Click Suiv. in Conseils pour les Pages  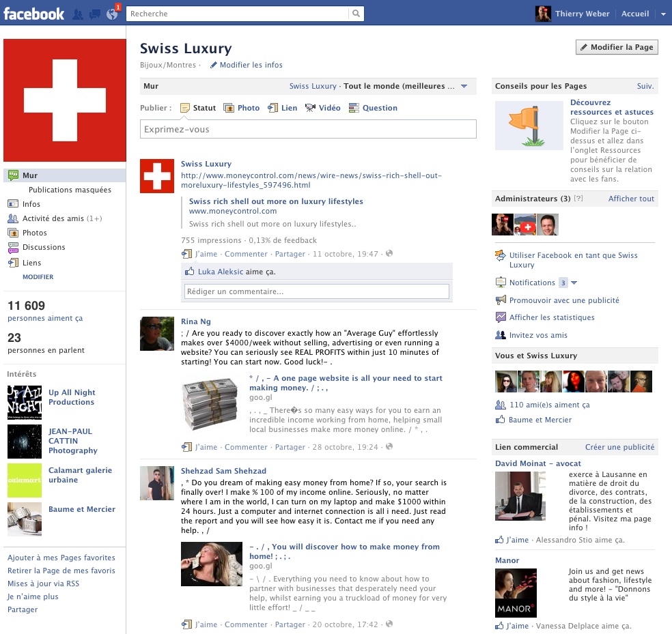(x=645, y=86)
